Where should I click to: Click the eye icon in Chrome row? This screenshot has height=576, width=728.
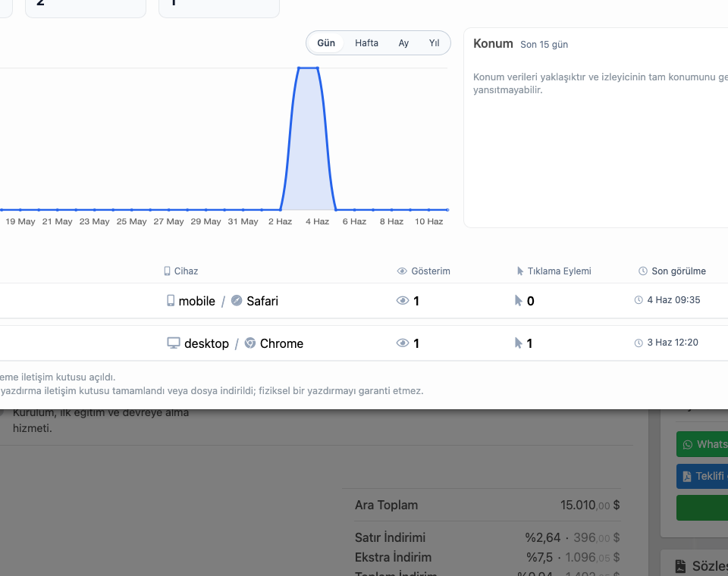tap(403, 343)
